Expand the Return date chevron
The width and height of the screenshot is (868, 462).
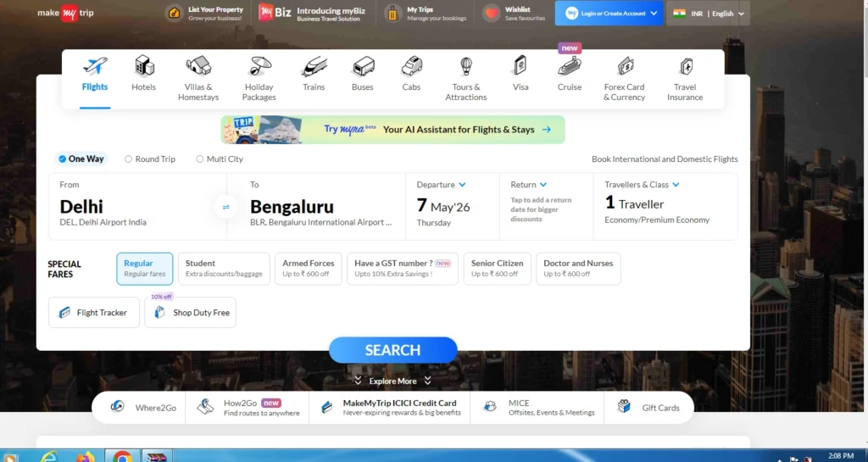click(x=543, y=185)
